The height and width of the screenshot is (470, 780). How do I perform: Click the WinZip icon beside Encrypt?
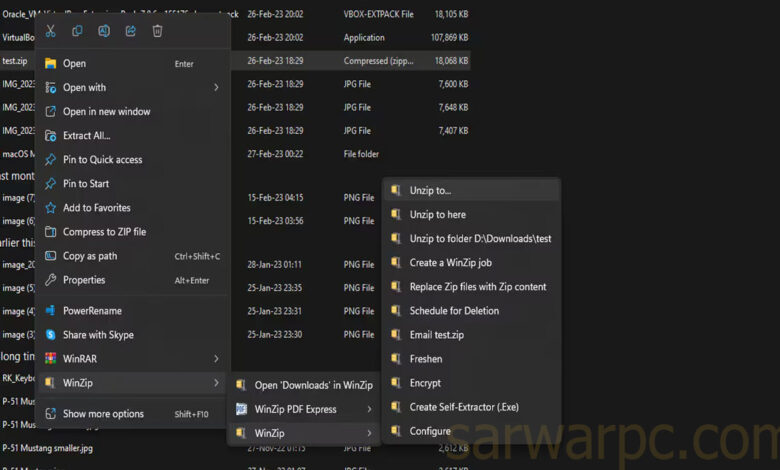tap(396, 382)
